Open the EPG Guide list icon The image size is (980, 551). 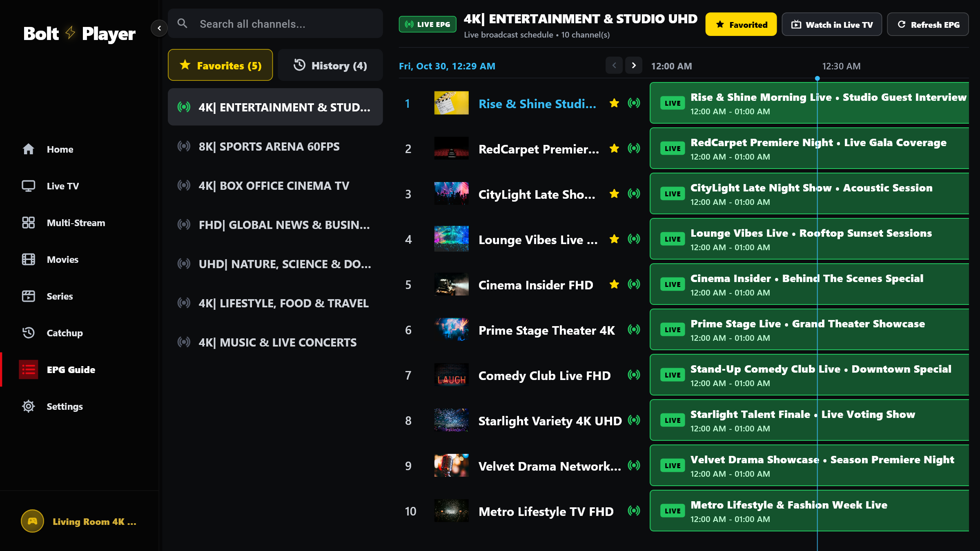pyautogui.click(x=28, y=369)
